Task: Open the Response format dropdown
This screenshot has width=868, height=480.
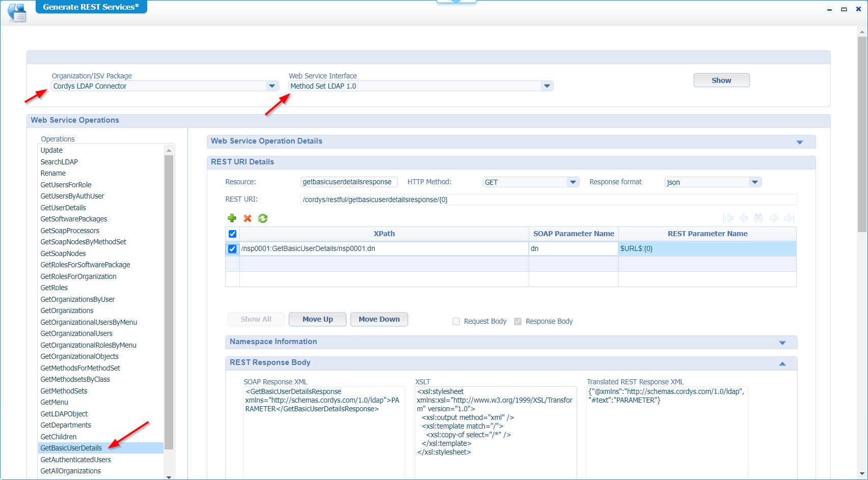Action: pyautogui.click(x=755, y=182)
